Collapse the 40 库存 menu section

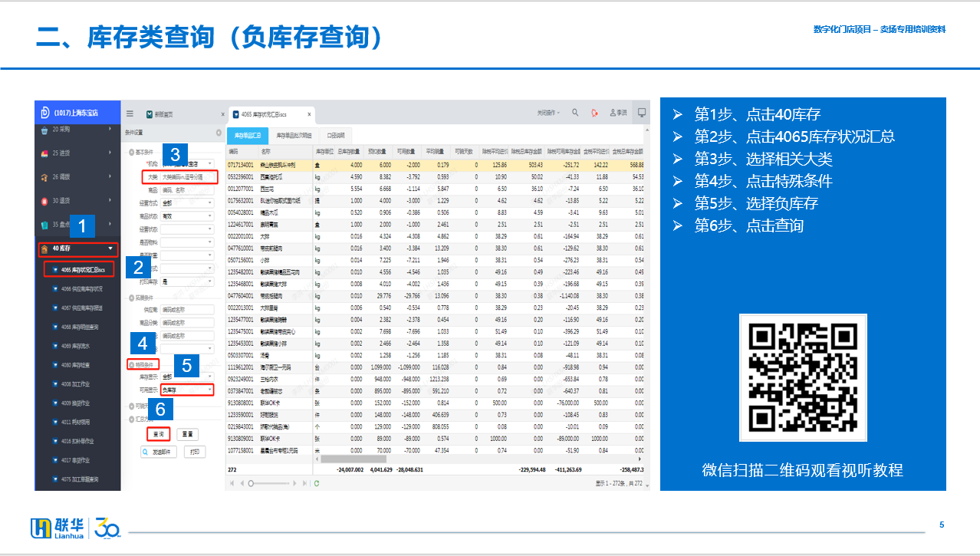click(x=80, y=248)
